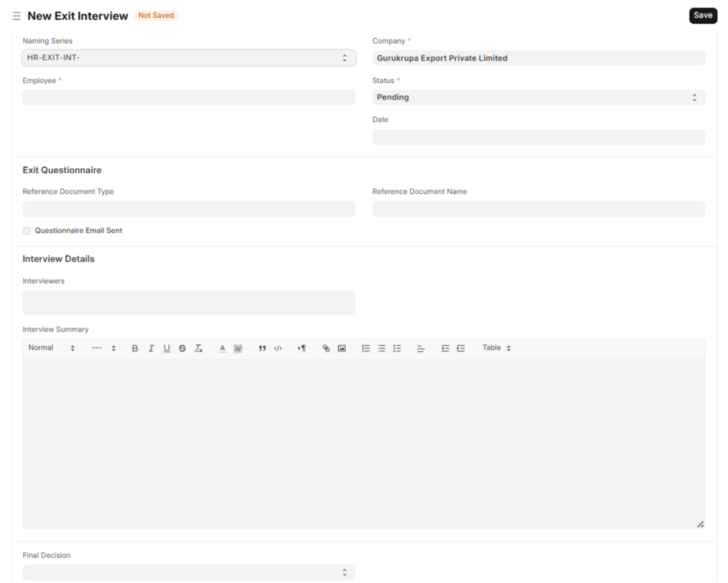Click the Interviewers input field
Image resolution: width=728 pixels, height=583 pixels.
point(189,303)
